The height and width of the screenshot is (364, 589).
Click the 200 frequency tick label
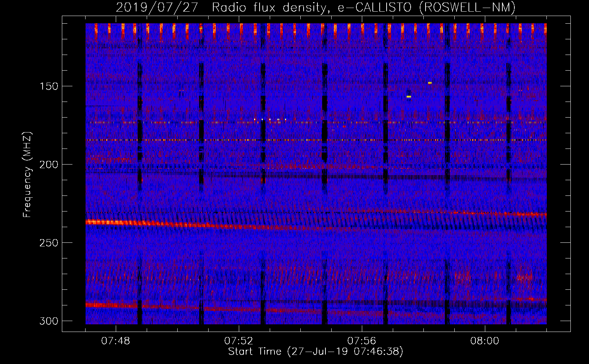coord(49,165)
